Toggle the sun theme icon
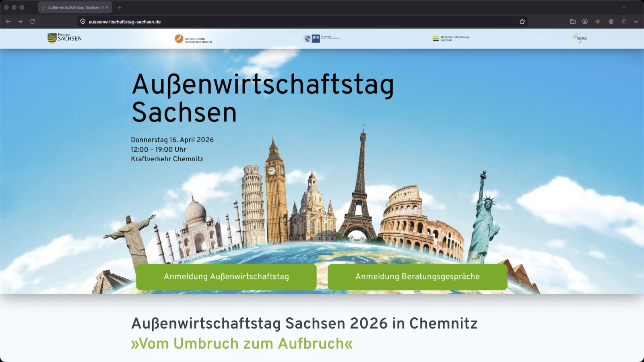The image size is (644, 362). click(x=598, y=22)
